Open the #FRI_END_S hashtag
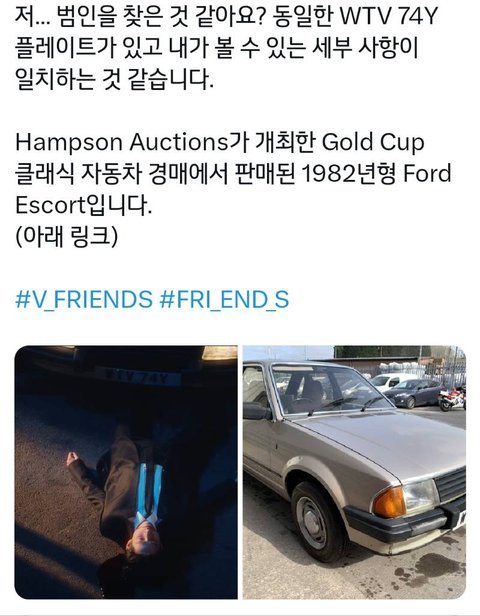The height and width of the screenshot is (616, 480). click(x=224, y=299)
